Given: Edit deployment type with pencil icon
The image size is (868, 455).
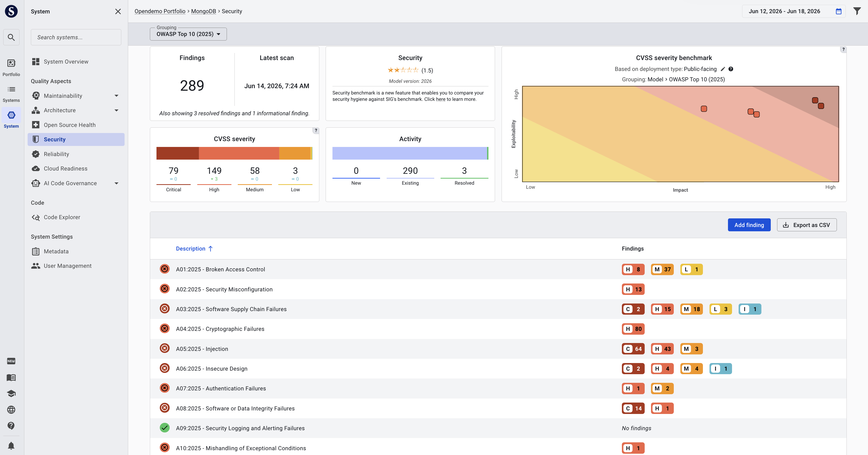Looking at the screenshot, I should 722,69.
